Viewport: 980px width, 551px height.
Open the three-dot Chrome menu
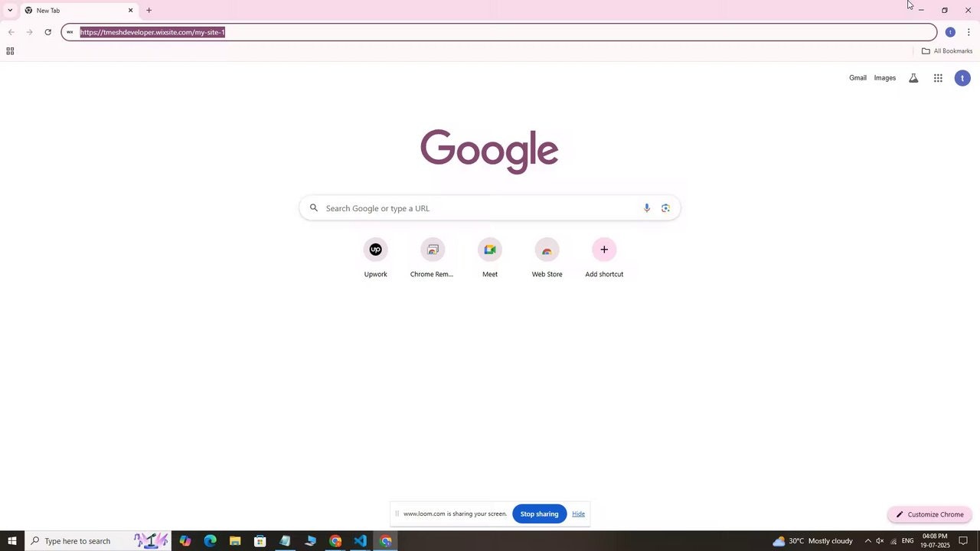click(969, 32)
